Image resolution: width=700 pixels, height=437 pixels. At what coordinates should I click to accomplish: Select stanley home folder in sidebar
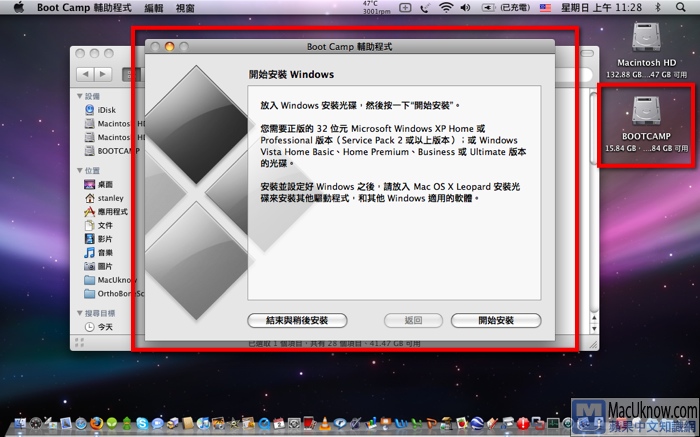click(110, 199)
